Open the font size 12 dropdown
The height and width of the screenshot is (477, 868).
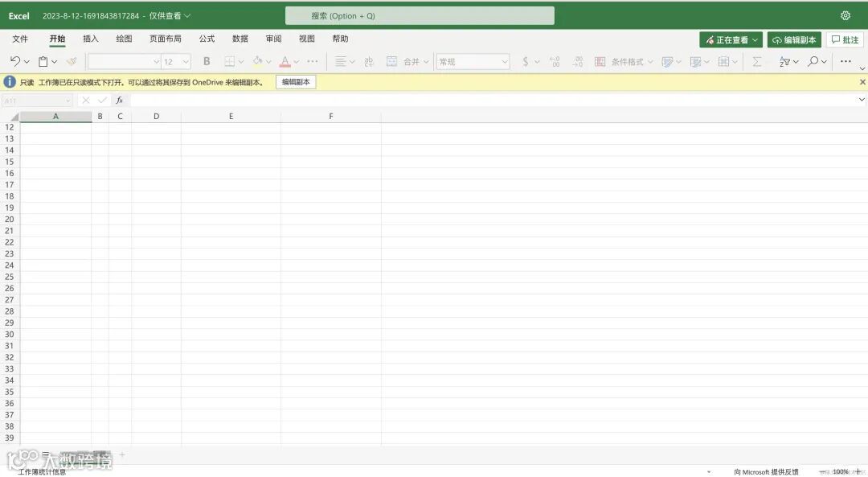click(176, 61)
